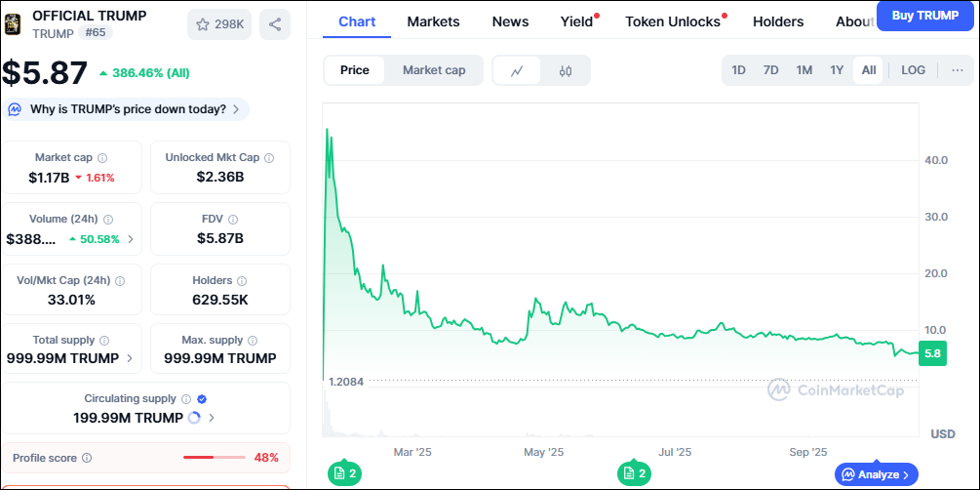Click the Total supply info icon
980x490 pixels.
point(104,341)
